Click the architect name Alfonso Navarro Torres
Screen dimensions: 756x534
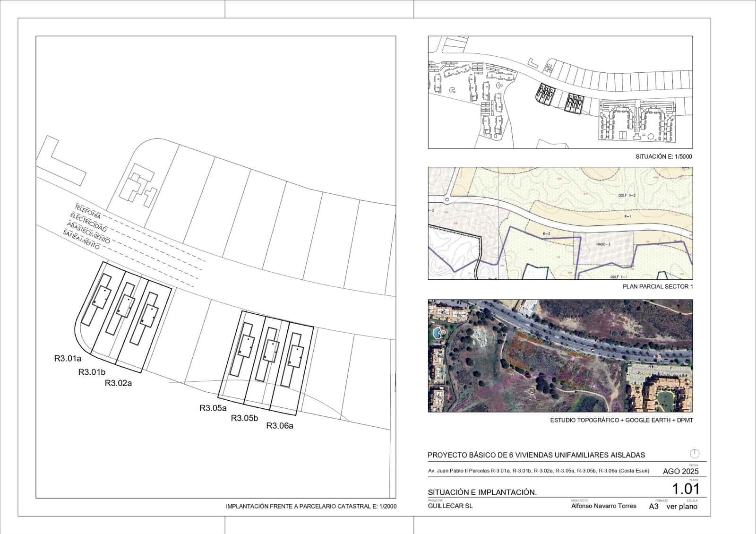point(603,506)
